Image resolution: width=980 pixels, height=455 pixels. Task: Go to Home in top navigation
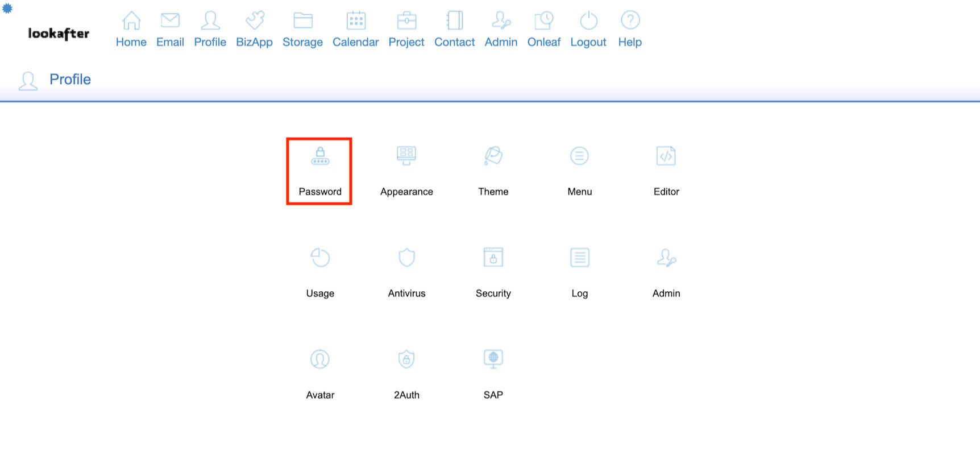[131, 30]
